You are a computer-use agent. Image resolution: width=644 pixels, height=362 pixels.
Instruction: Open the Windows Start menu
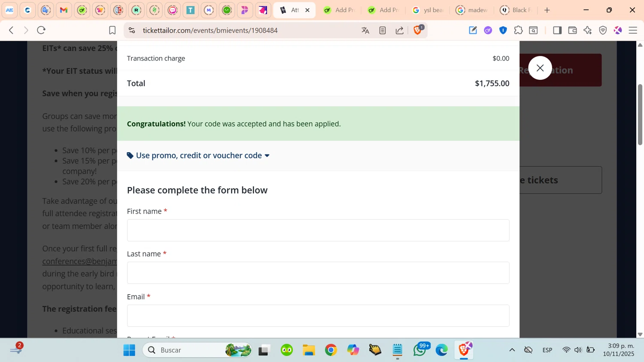point(129,350)
